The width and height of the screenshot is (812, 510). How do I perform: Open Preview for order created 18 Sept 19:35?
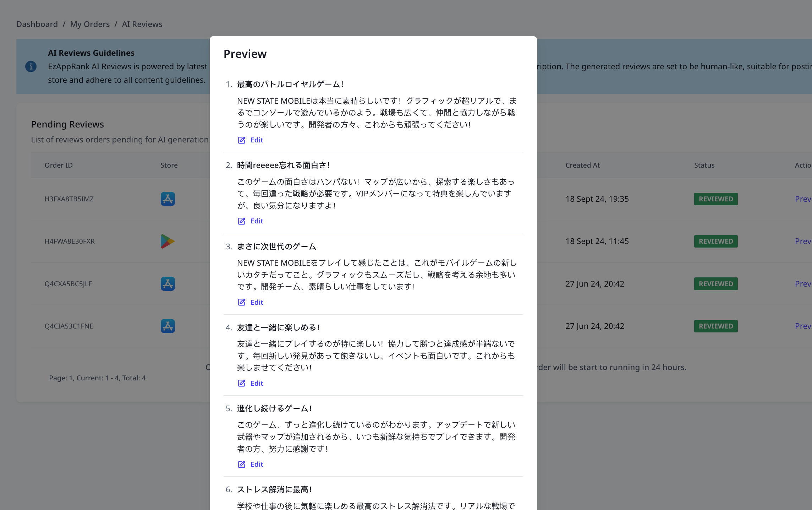[803, 199]
